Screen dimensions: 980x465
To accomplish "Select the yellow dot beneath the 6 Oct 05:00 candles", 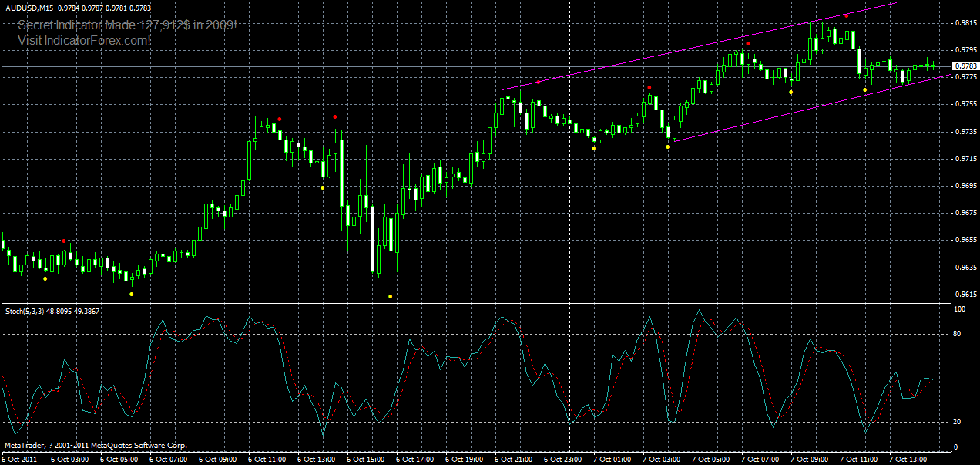I will coord(131,293).
